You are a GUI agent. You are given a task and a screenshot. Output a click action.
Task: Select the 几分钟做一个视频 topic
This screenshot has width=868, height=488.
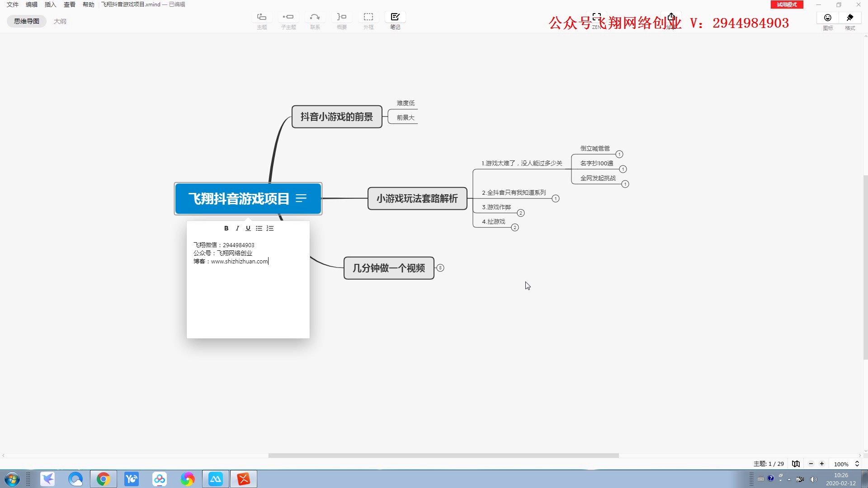[x=389, y=268]
